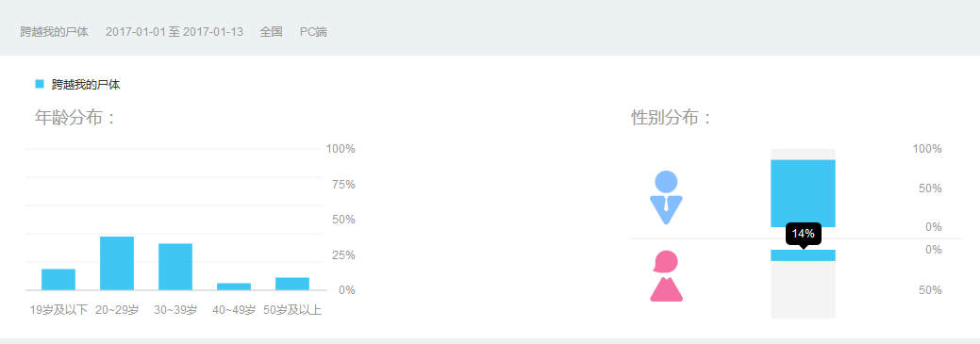
Task: Select the 19岁及以下 age bar
Action: click(x=58, y=280)
